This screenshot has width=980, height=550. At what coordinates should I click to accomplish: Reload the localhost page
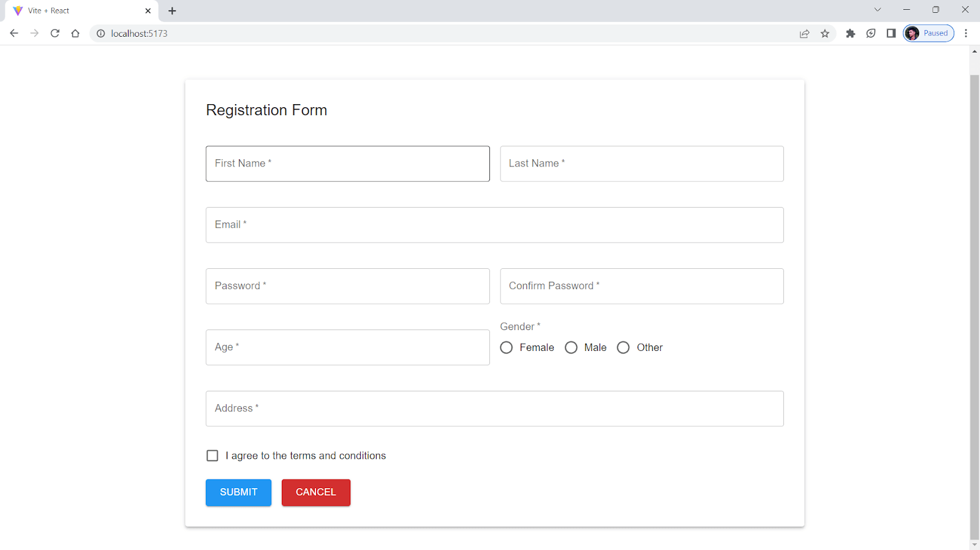coord(55,34)
